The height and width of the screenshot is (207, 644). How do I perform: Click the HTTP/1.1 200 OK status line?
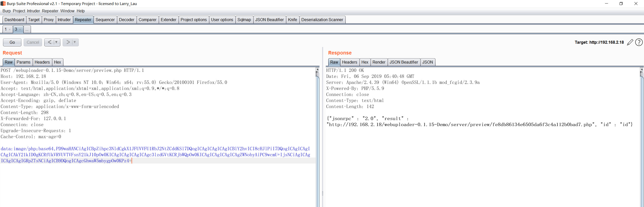coord(345,70)
